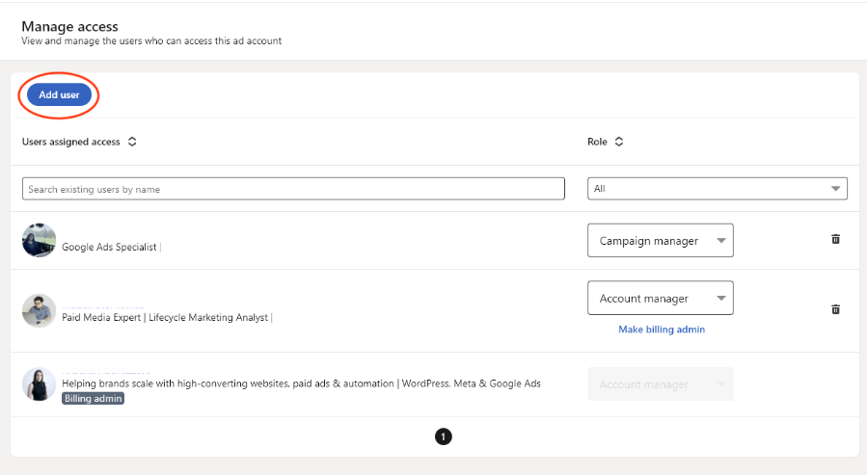This screenshot has width=868, height=475.
Task: Click the Role column header text
Action: point(597,142)
